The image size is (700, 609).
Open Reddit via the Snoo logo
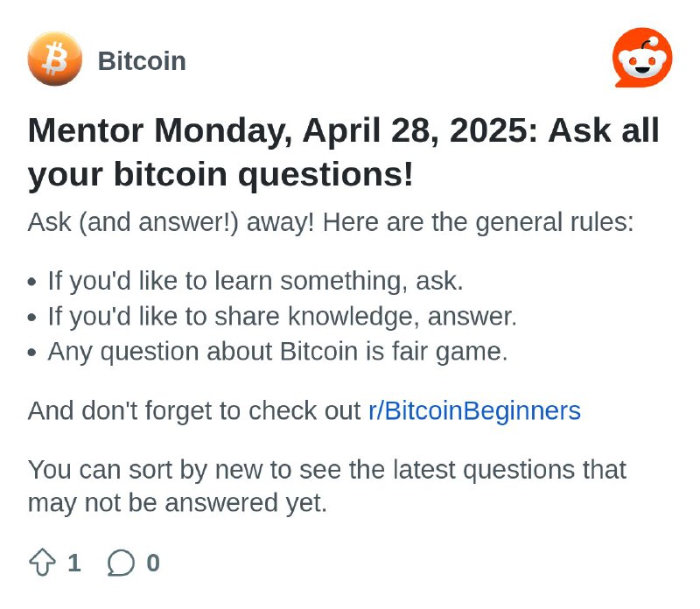pyautogui.click(x=642, y=58)
